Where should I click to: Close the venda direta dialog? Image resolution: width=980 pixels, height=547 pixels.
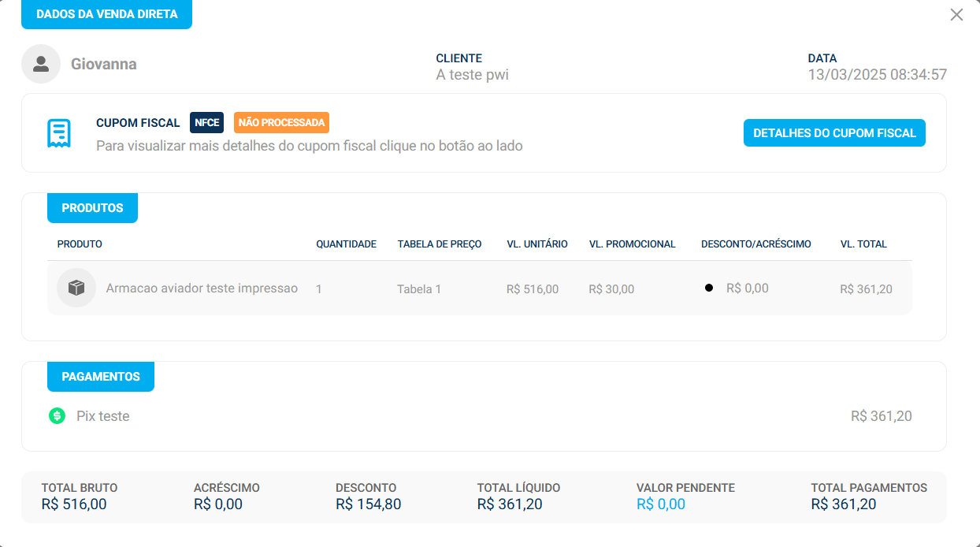(956, 14)
